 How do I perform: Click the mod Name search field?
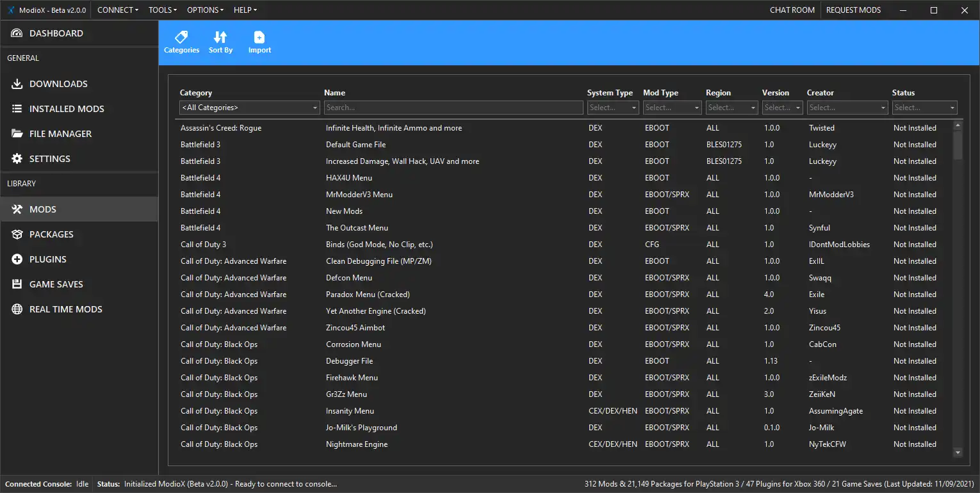click(x=453, y=108)
